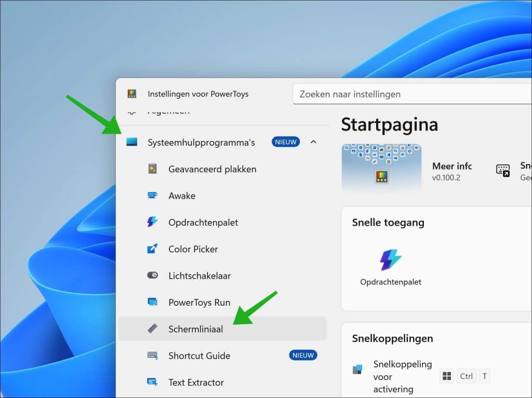Open the Meer info version link
The image size is (532, 398).
[452, 171]
